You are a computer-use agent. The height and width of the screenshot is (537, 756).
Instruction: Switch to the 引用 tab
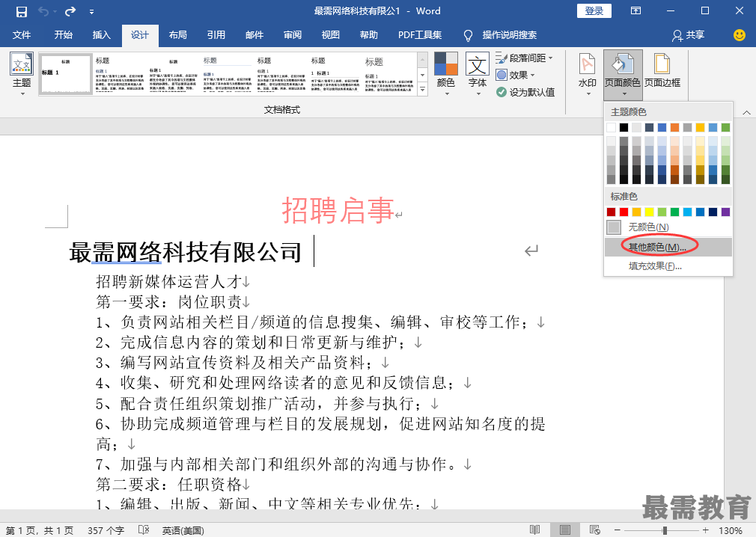[x=216, y=34]
